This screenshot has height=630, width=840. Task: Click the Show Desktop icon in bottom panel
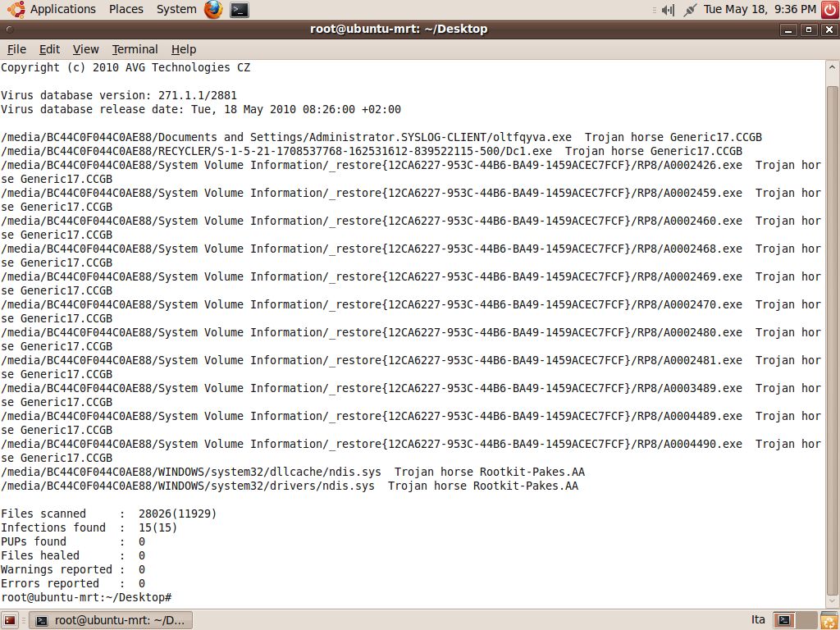[x=10, y=620]
